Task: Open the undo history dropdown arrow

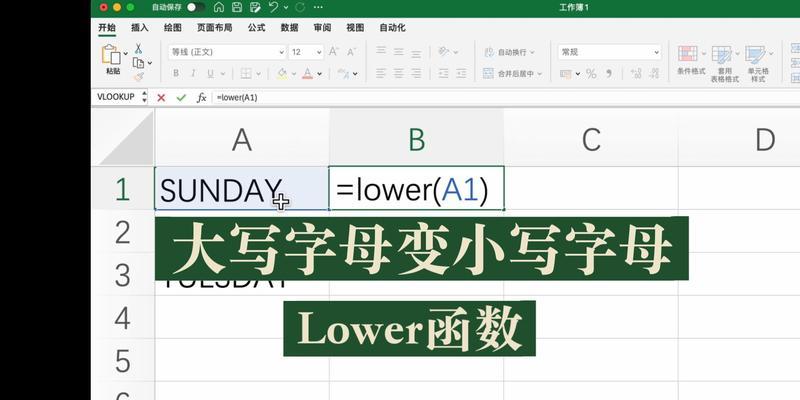Action: point(286,7)
